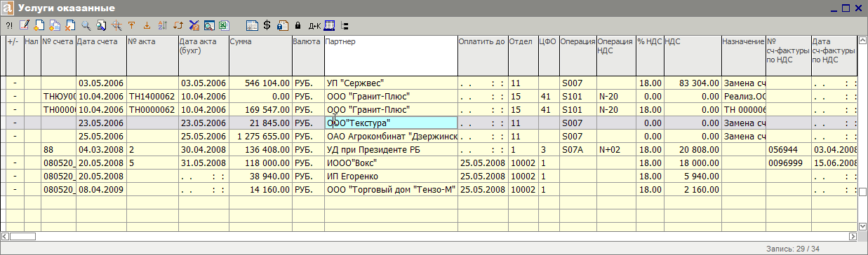Click the application 'a' icon in title bar
Image resolution: width=868 pixels, height=255 pixels.
point(8,8)
